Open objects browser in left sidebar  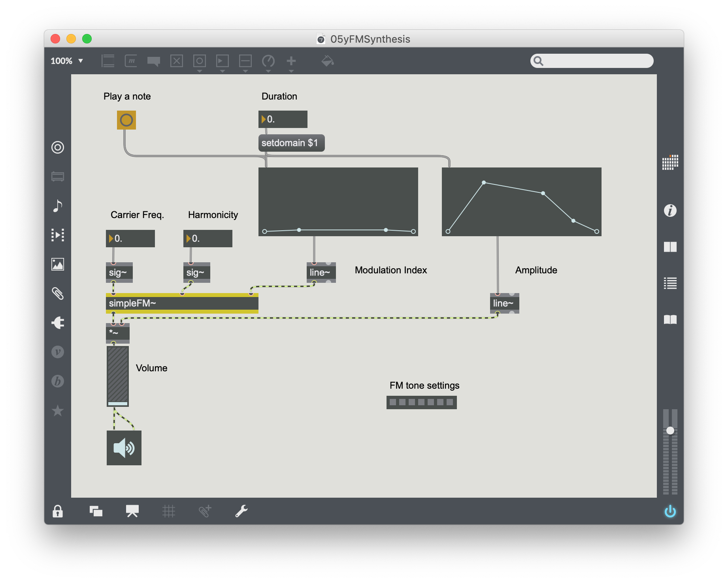pyautogui.click(x=58, y=147)
